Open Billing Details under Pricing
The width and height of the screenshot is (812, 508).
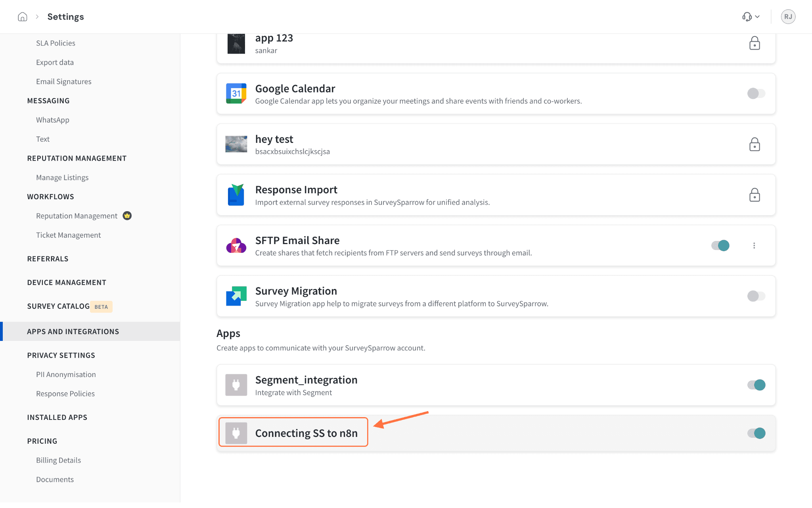coord(58,460)
